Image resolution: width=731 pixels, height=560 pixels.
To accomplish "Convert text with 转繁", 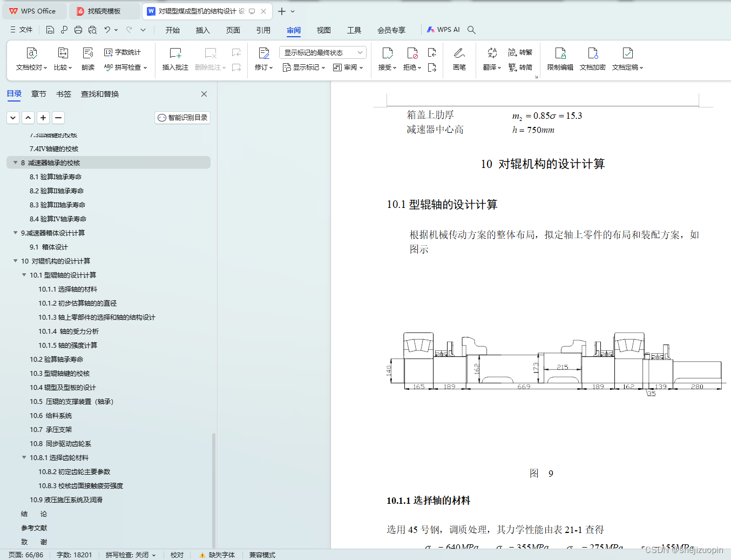I will [x=520, y=52].
